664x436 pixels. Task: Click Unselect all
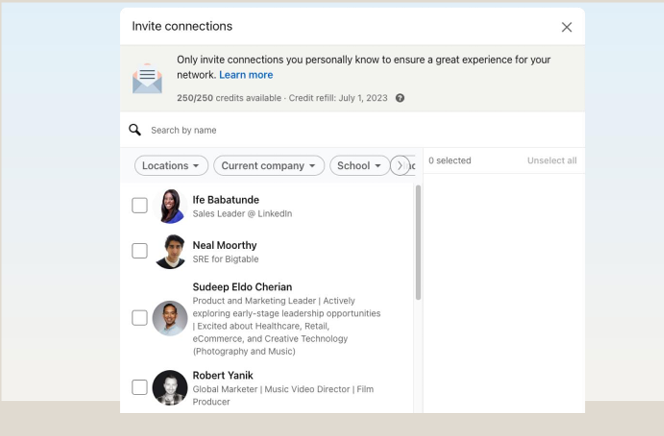[551, 161]
